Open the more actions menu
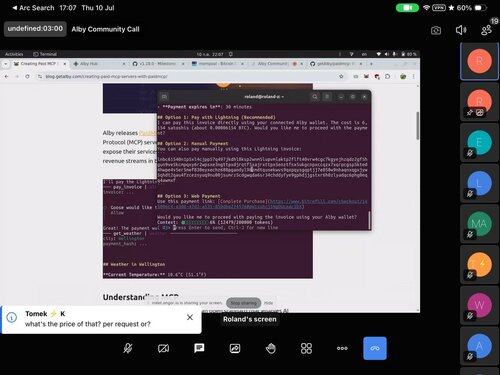 (342, 348)
